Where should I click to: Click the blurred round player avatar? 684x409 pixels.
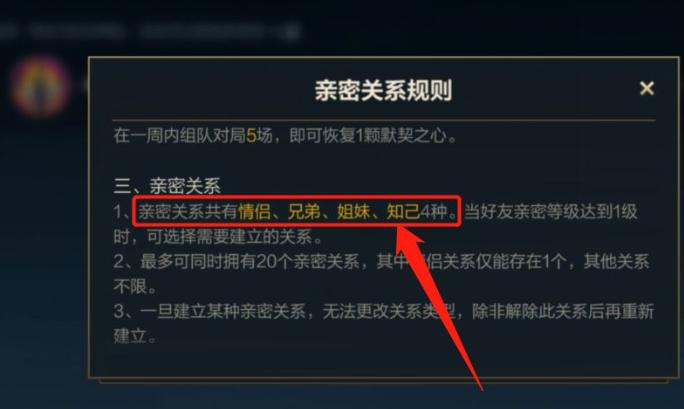tap(40, 85)
